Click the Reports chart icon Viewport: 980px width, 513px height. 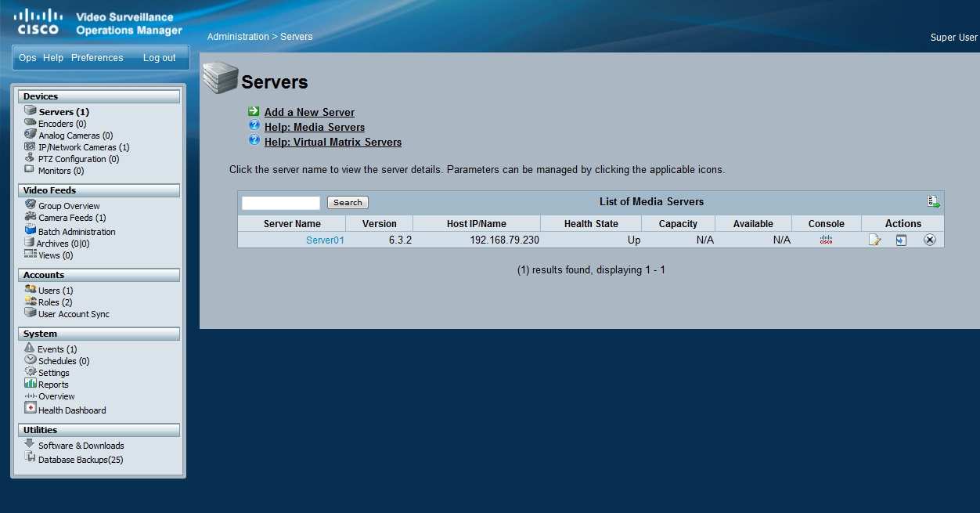31,383
